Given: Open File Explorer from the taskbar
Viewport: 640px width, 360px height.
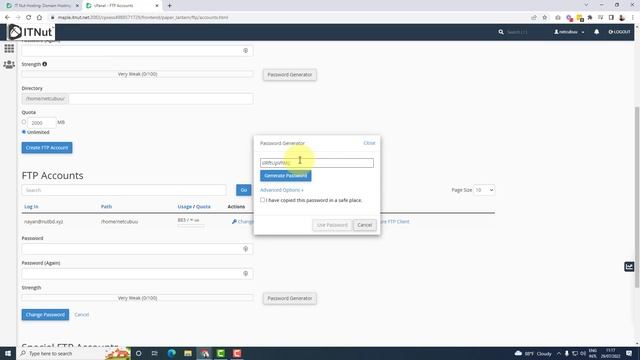Looking at the screenshot, I should [x=188, y=353].
